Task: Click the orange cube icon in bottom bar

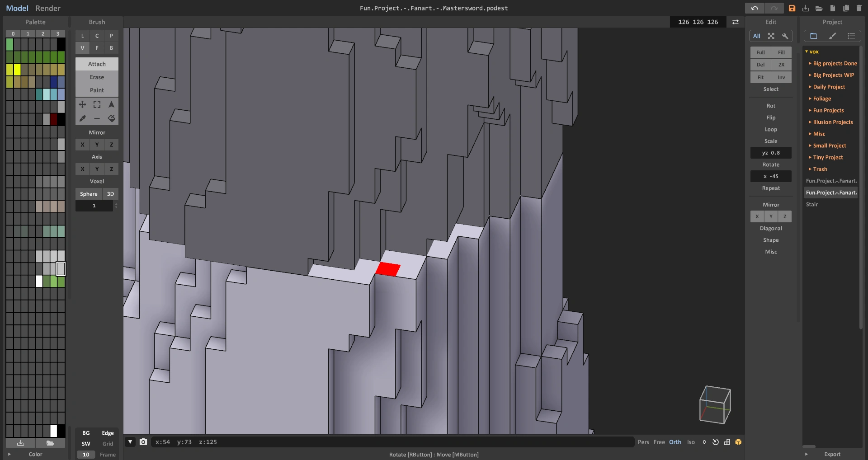Action: [738, 442]
